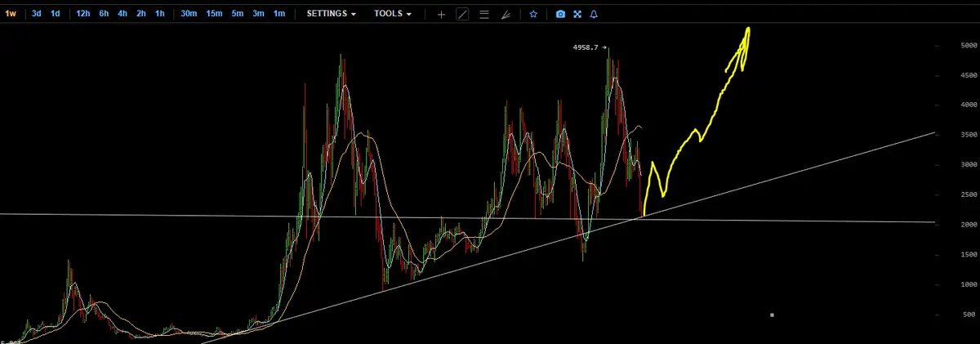Select the horizontal lines tool
980x344 pixels.
click(x=483, y=14)
